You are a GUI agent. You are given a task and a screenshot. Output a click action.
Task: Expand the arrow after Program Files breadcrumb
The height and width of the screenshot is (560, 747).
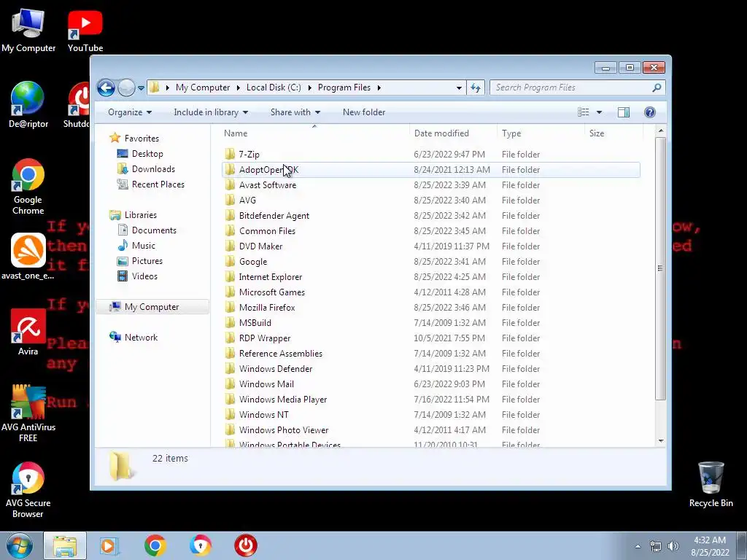point(379,87)
